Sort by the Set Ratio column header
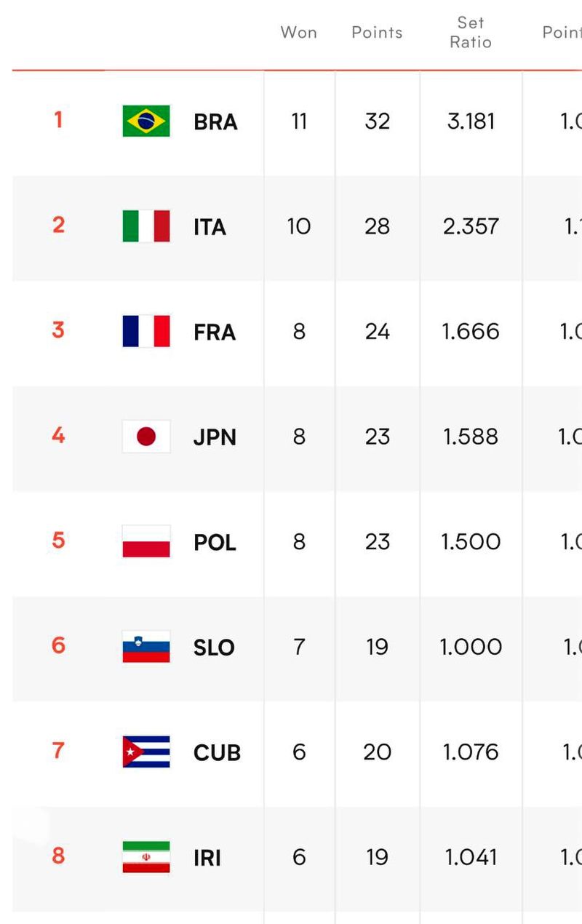This screenshot has width=582, height=924. (x=471, y=33)
